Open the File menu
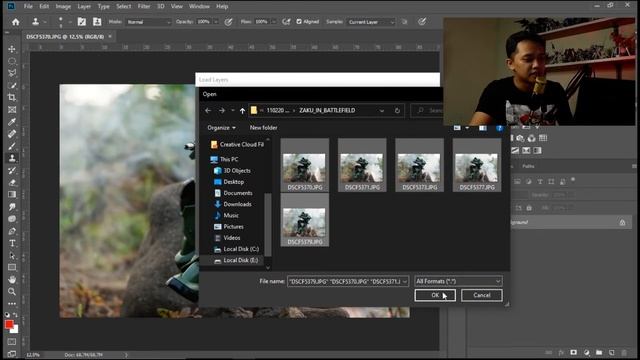Screen dimensions: 640x360 28,7
